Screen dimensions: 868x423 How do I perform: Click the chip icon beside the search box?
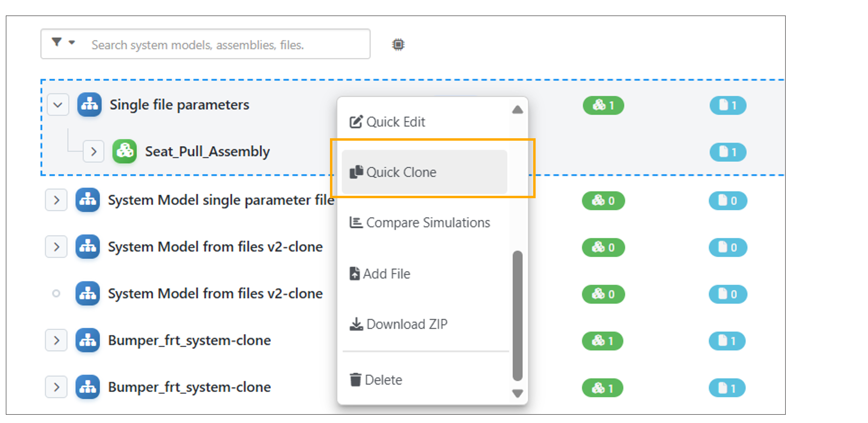(398, 44)
